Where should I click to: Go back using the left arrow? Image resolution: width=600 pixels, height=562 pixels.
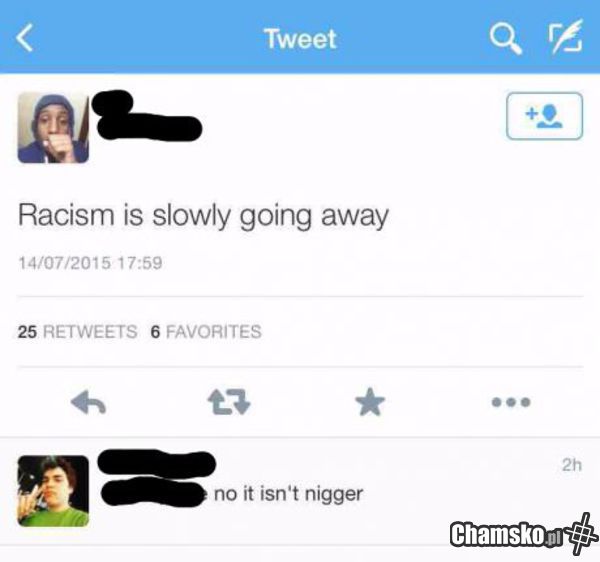click(25, 38)
